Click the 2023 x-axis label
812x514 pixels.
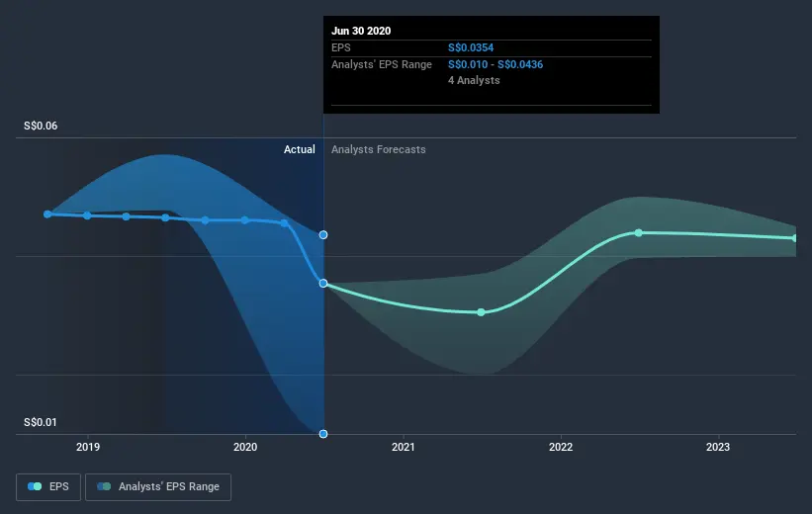pos(718,447)
